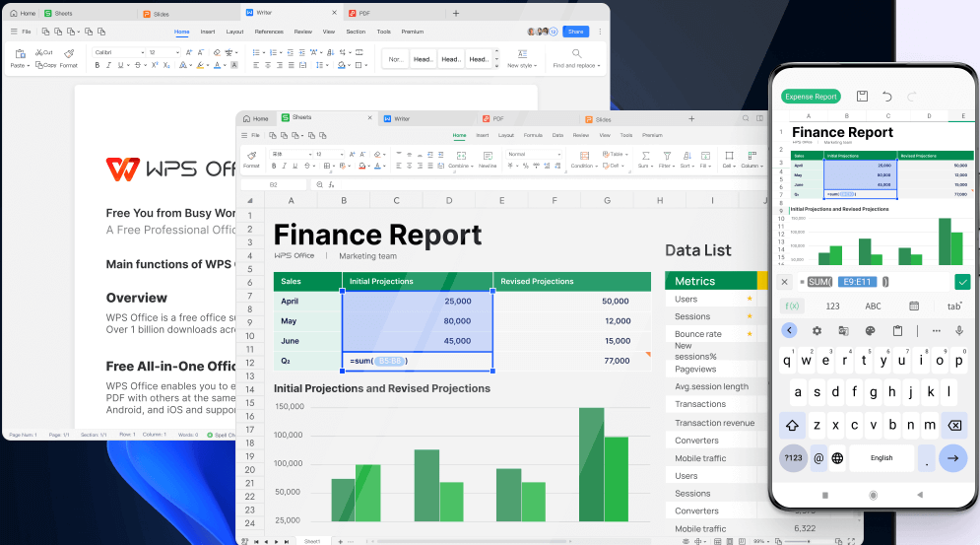Tap the undo arrow on the phone
The width and height of the screenshot is (980, 545).
(x=886, y=96)
